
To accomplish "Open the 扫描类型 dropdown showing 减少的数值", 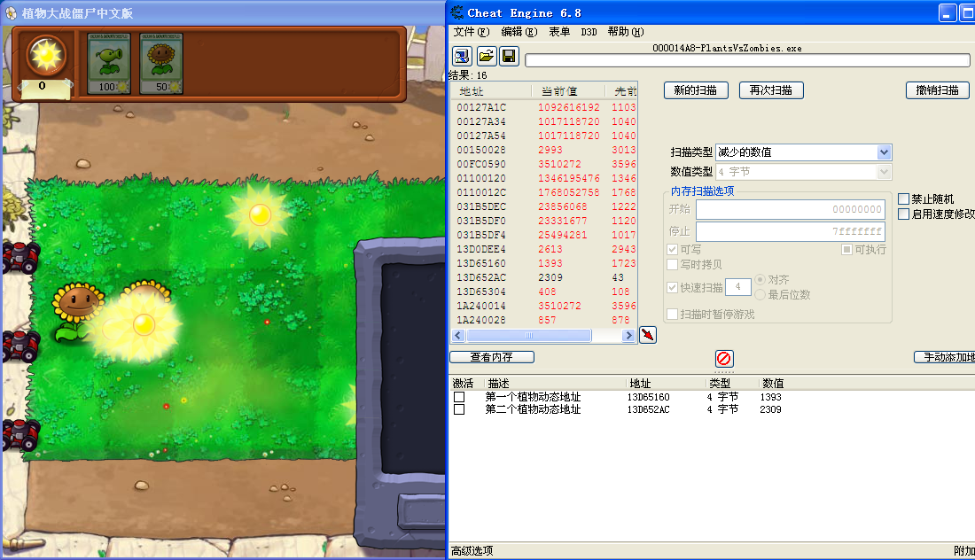I will [803, 152].
